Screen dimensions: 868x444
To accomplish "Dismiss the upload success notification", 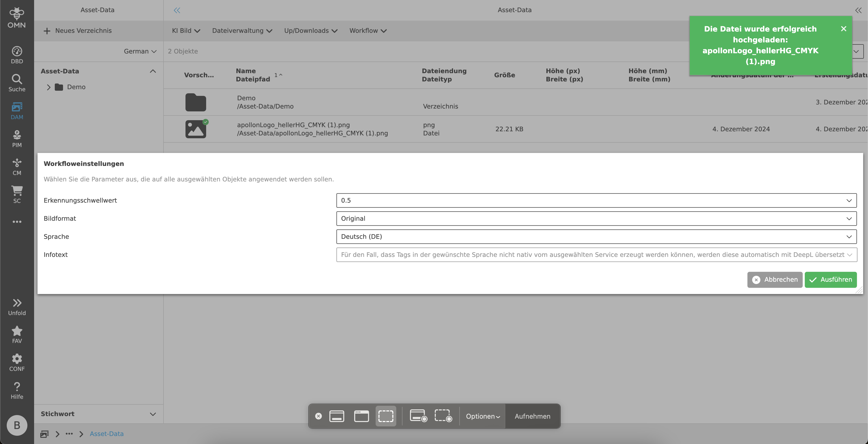I will click(843, 29).
